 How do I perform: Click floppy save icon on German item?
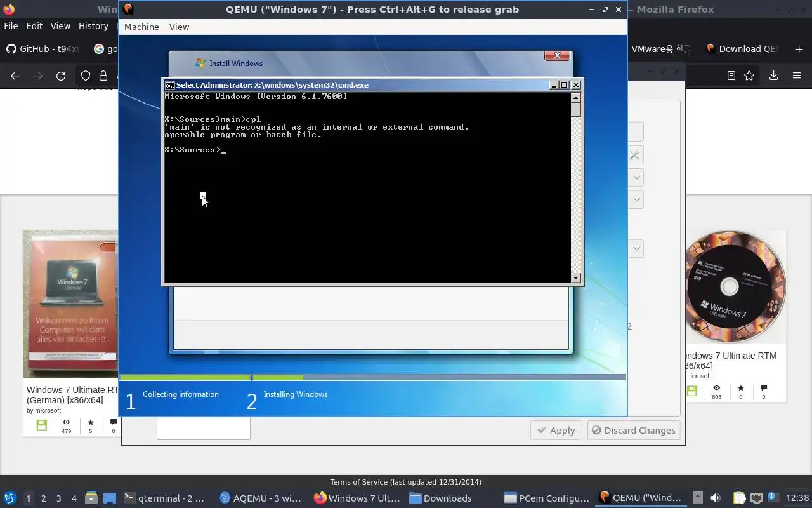click(41, 425)
